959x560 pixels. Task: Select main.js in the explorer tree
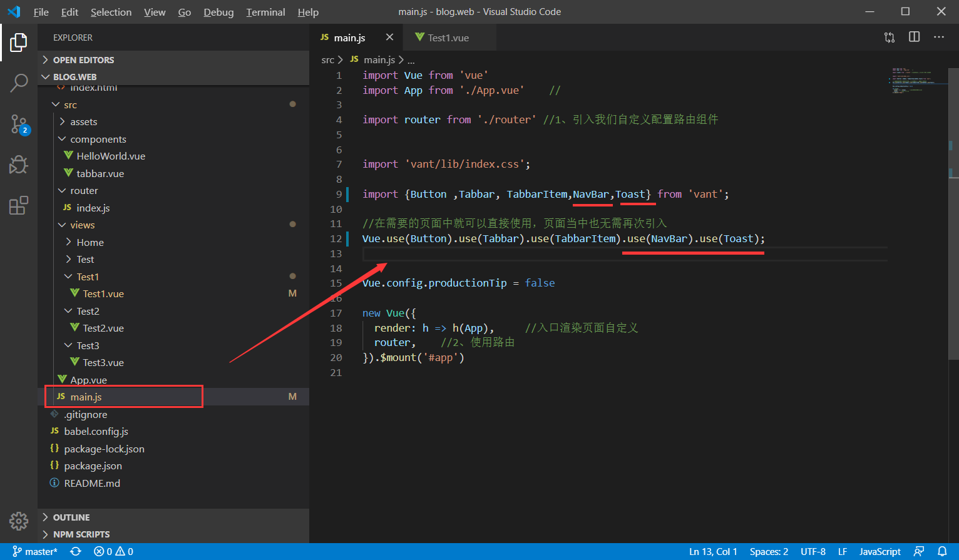click(x=173, y=397)
